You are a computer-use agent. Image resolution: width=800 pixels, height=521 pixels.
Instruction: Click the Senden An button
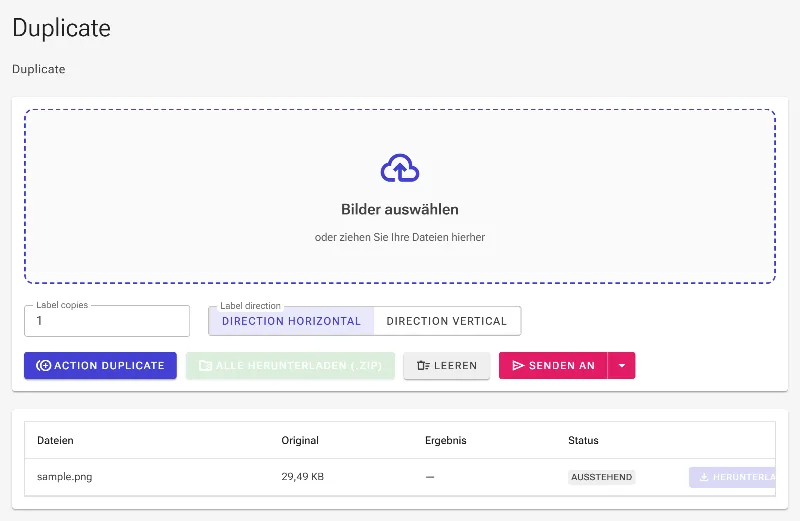click(x=554, y=365)
